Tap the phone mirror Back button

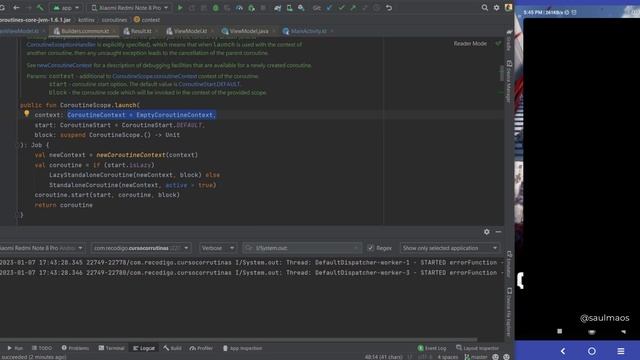coord(563,351)
